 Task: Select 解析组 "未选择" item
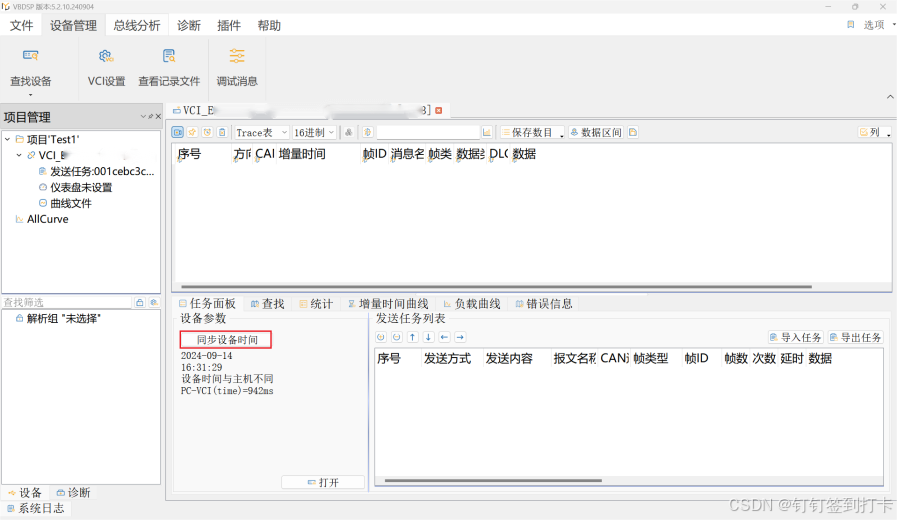(x=58, y=319)
